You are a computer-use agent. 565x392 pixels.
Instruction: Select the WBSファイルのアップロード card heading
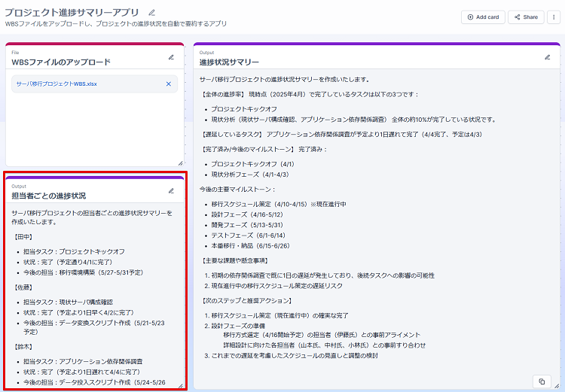coord(61,62)
